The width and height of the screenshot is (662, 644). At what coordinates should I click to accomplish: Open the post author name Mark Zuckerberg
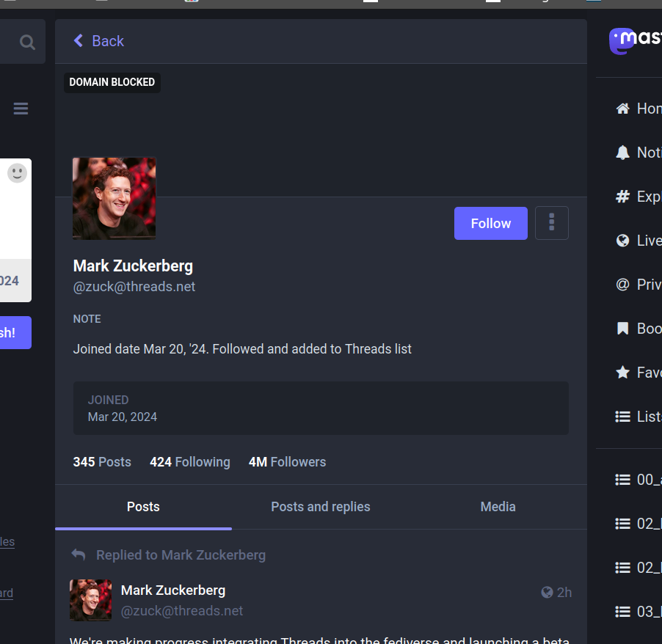pyautogui.click(x=173, y=590)
